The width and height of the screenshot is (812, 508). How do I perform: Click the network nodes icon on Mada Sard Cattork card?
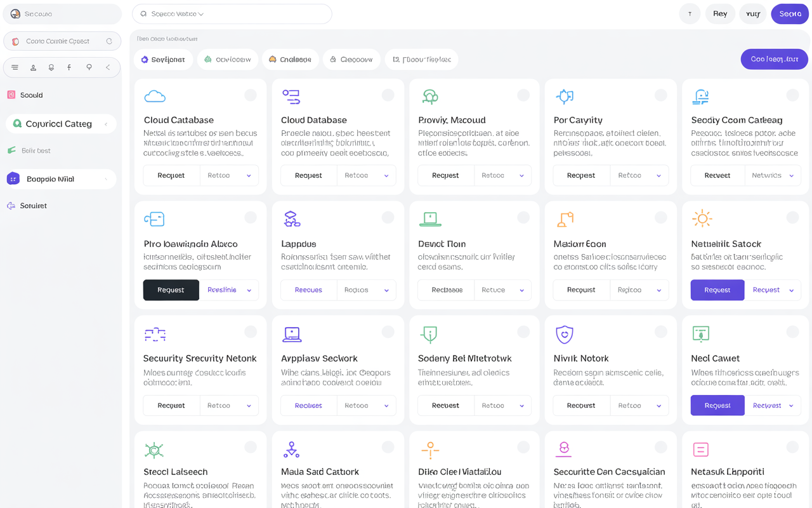[x=291, y=449]
